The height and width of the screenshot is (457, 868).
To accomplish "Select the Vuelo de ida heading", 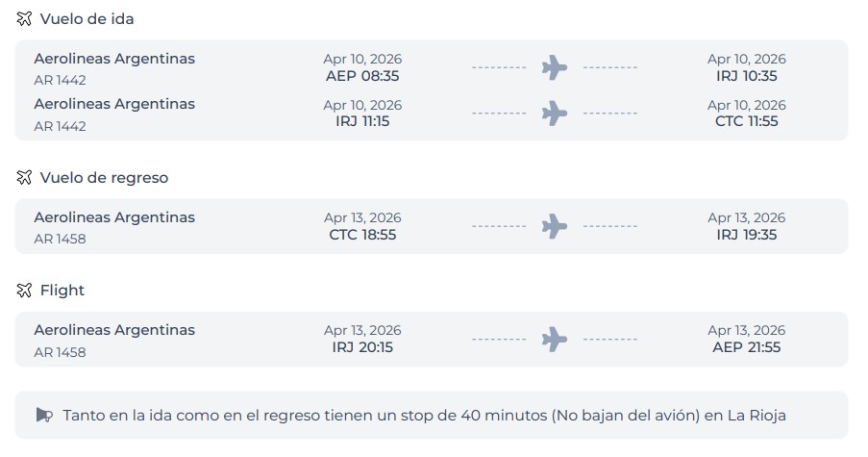I will [87, 19].
